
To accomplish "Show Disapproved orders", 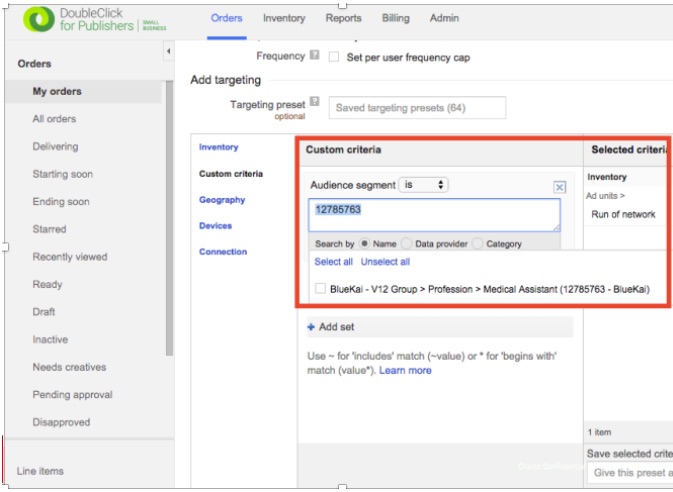I will coord(61,422).
